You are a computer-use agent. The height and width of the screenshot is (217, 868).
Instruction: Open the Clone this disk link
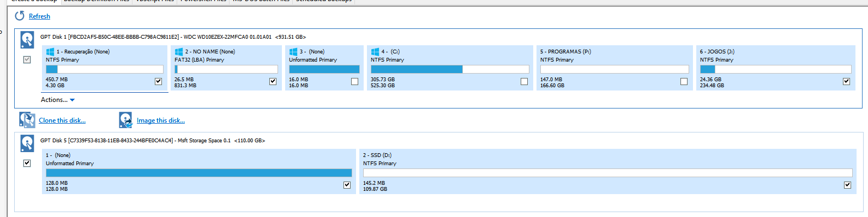click(62, 120)
